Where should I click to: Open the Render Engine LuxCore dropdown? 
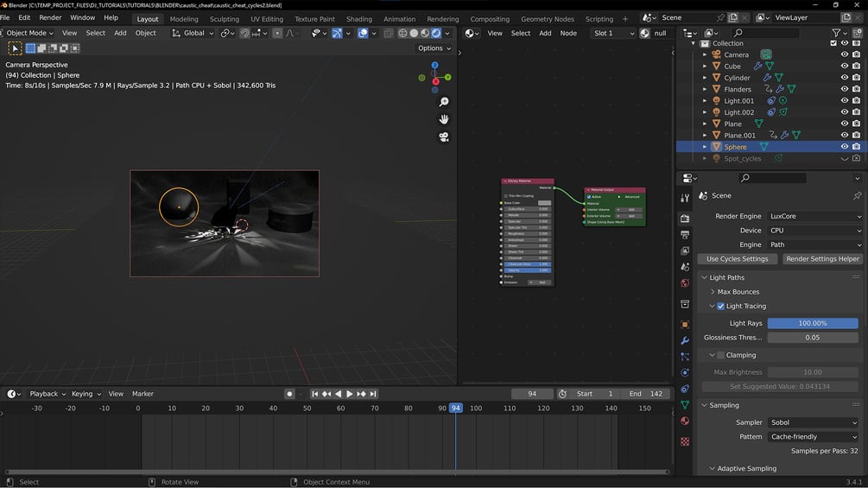[814, 216]
